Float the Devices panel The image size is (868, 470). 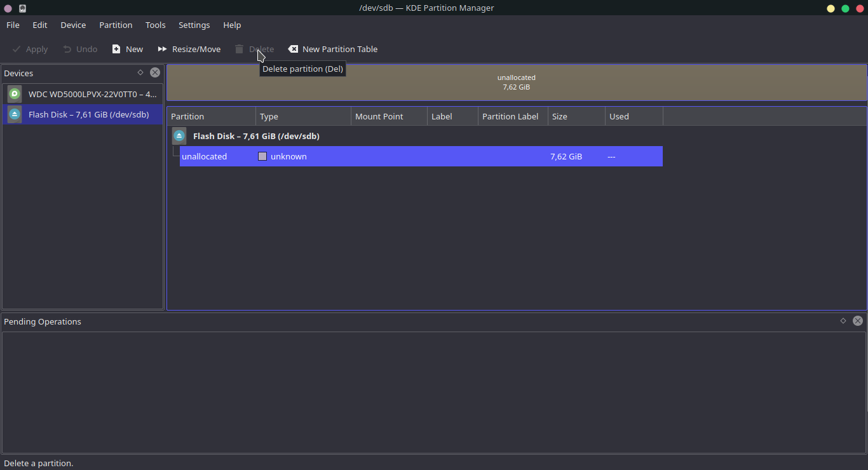tap(140, 72)
